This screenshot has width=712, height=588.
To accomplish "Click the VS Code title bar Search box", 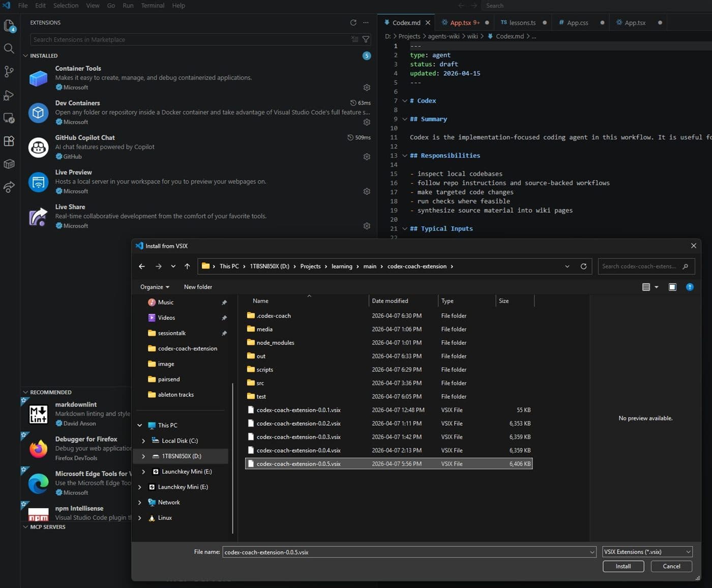I will pyautogui.click(x=598, y=6).
